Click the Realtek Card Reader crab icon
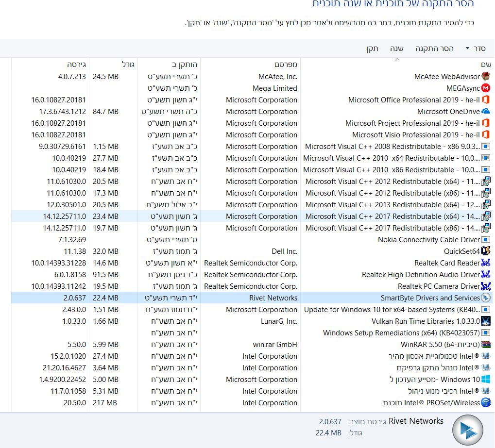 (486, 263)
